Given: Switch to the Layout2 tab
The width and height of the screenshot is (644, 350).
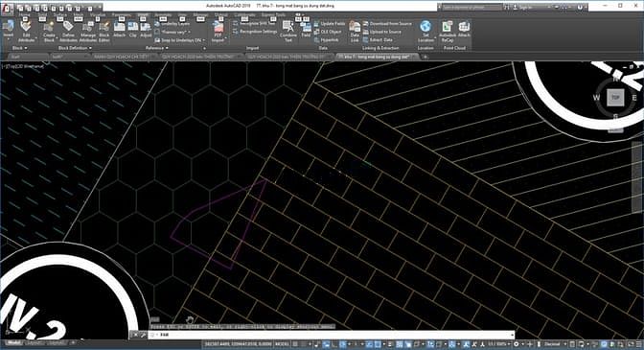Looking at the screenshot, I should click(56, 342).
